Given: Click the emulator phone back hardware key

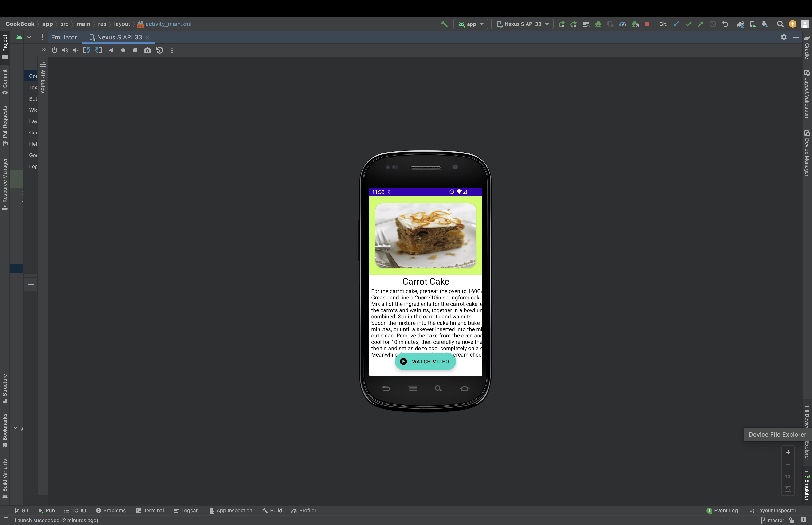Looking at the screenshot, I should pyautogui.click(x=386, y=388).
